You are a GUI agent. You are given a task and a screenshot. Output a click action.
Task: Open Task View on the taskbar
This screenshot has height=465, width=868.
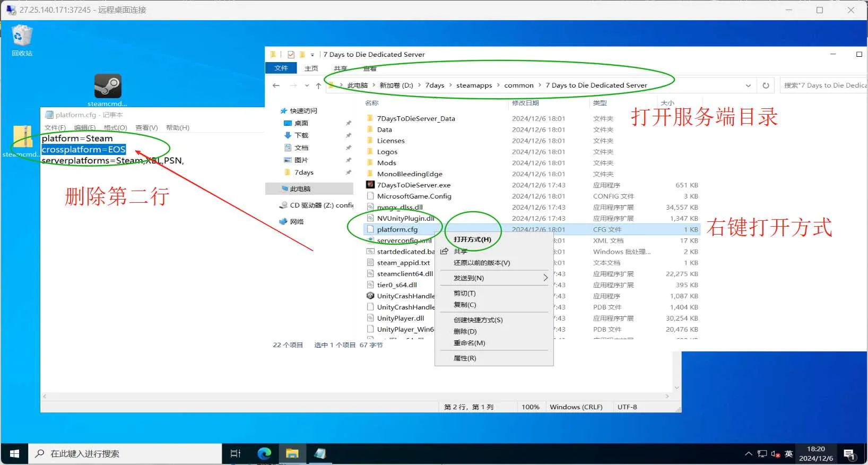tap(236, 454)
